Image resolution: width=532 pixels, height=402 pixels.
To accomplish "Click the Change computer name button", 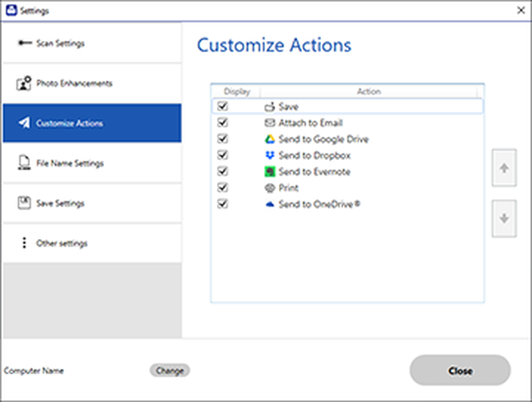I will tap(169, 370).
